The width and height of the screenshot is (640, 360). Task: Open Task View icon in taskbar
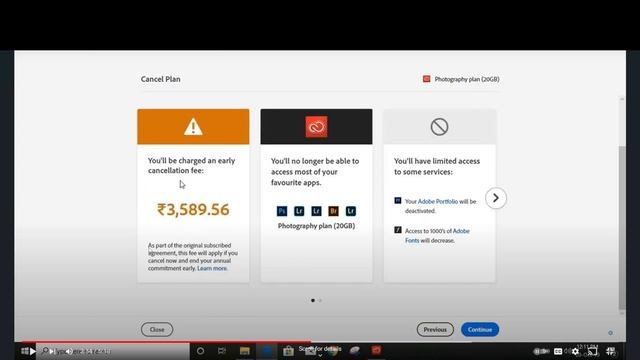[x=222, y=351]
